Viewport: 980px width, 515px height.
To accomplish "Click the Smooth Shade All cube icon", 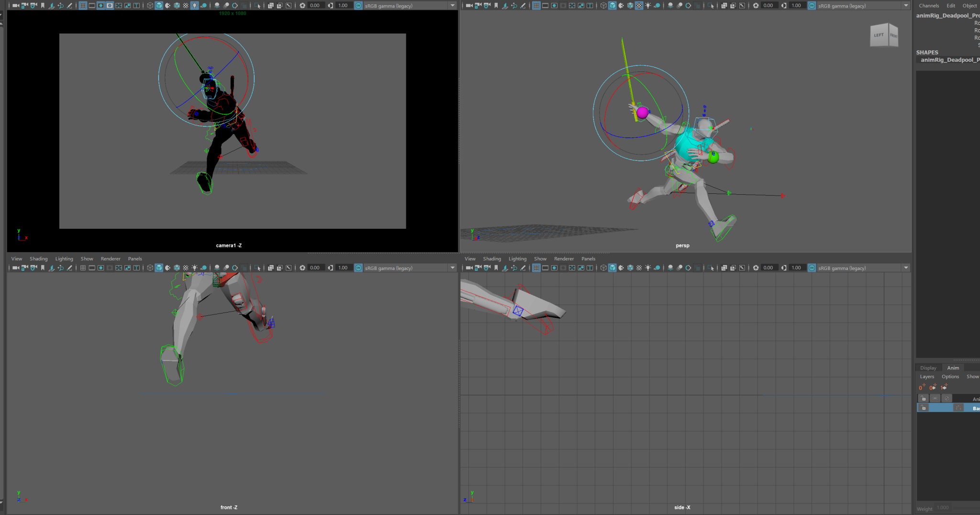I will click(158, 5).
